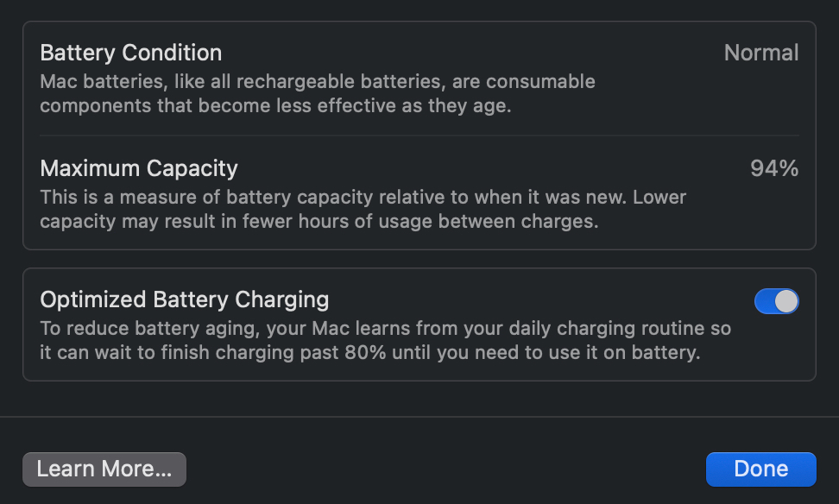Select the 94% maximum capacity value

tap(773, 168)
